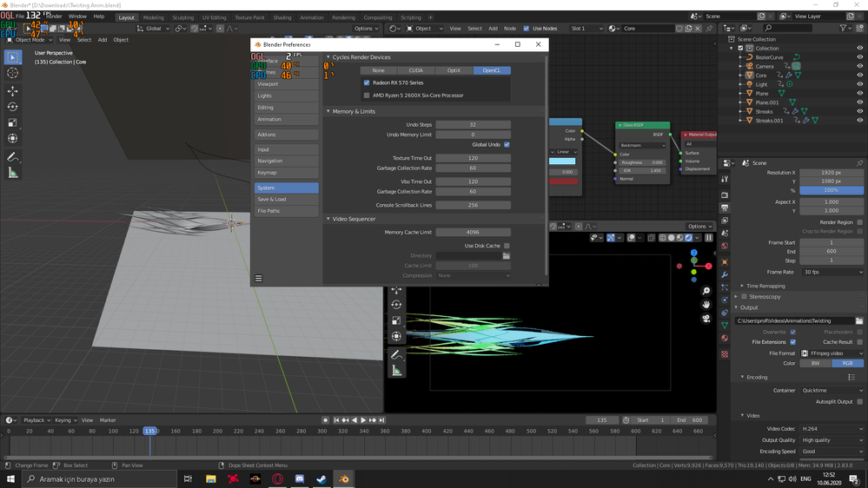Open Keymap preferences category

click(286, 173)
